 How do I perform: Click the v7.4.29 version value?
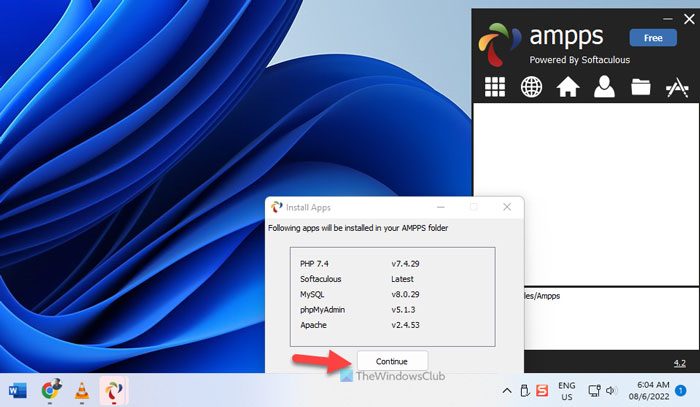click(405, 264)
